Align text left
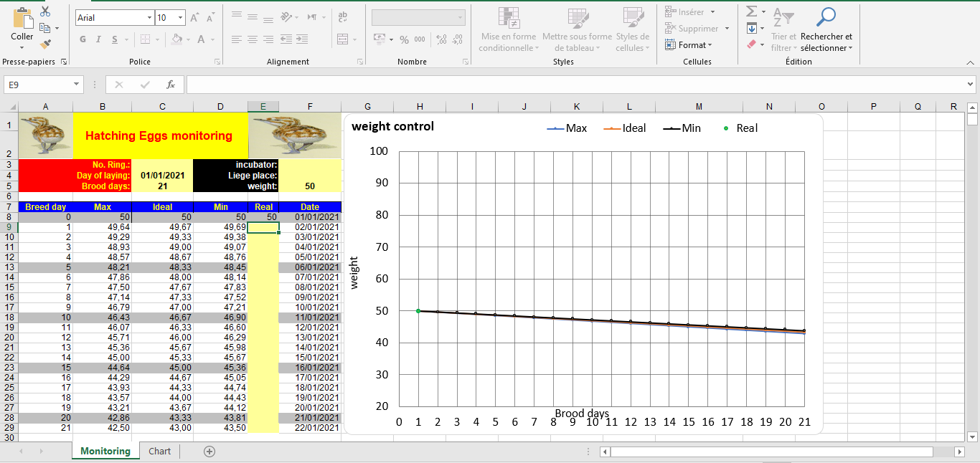 237,39
